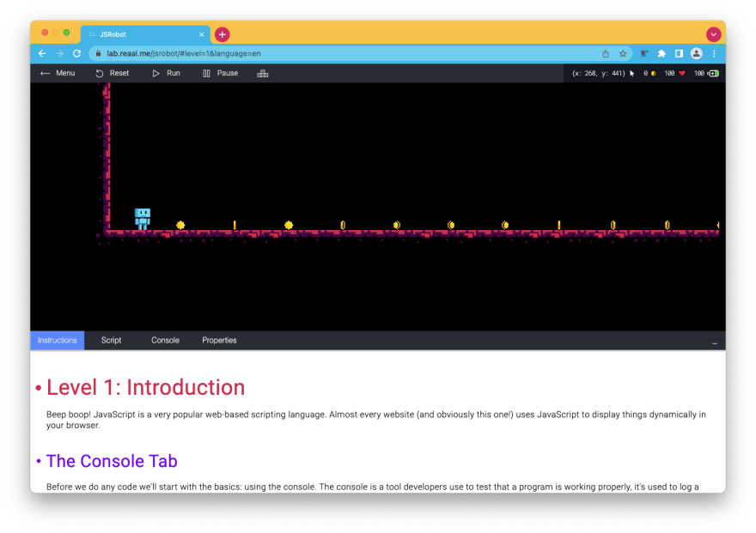Click the share page icon in the address bar
The width and height of the screenshot is (756, 533).
[606, 53]
